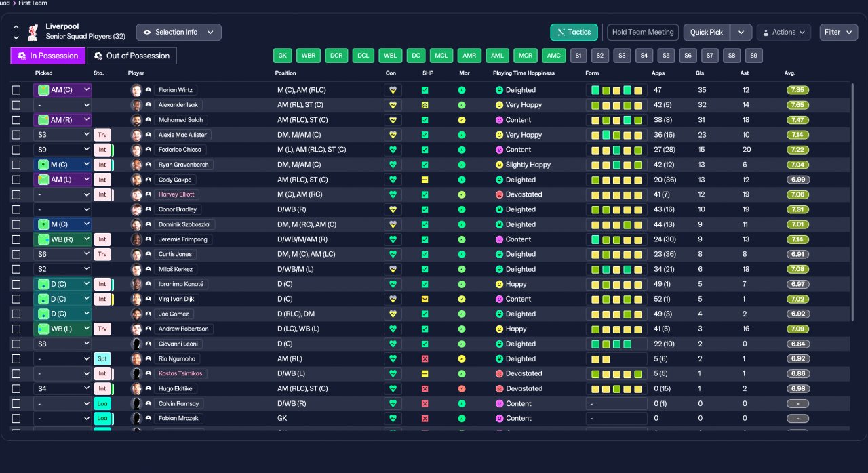Image resolution: width=868 pixels, height=473 pixels.
Task: Open the Tactics button
Action: point(574,32)
